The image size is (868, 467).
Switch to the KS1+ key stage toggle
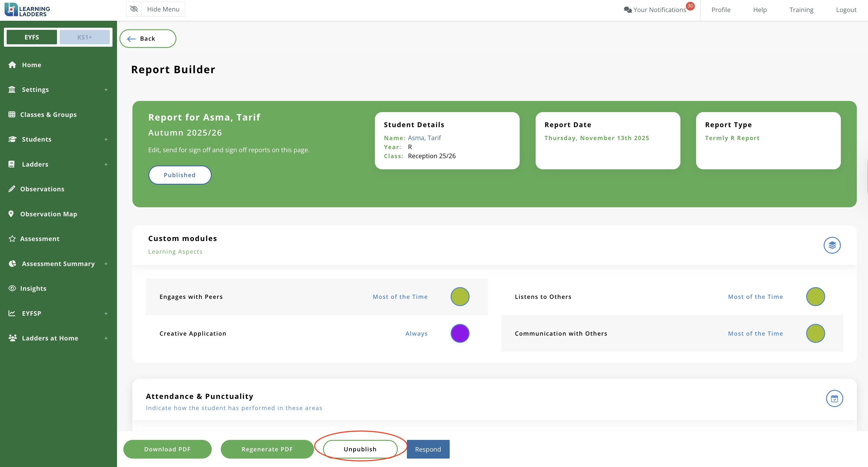click(x=84, y=37)
